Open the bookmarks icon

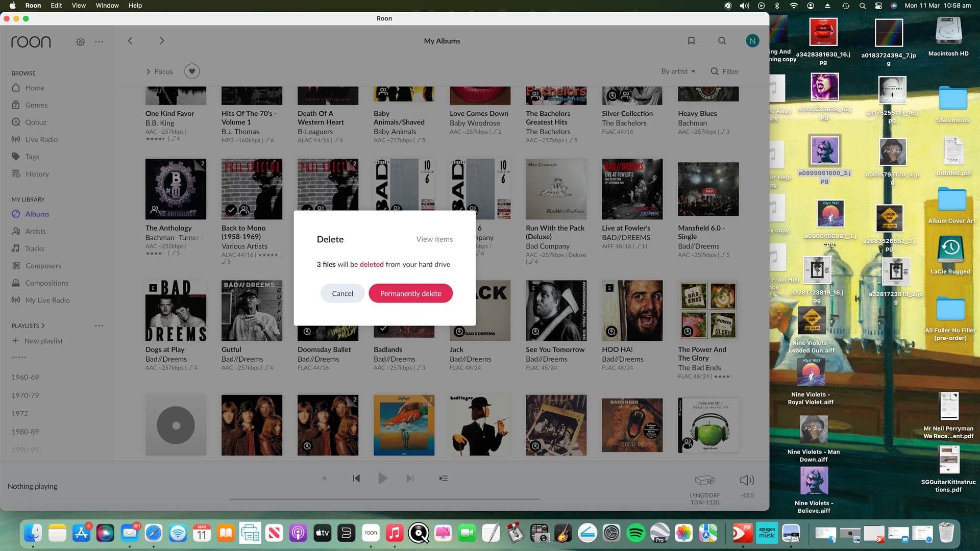tap(692, 41)
